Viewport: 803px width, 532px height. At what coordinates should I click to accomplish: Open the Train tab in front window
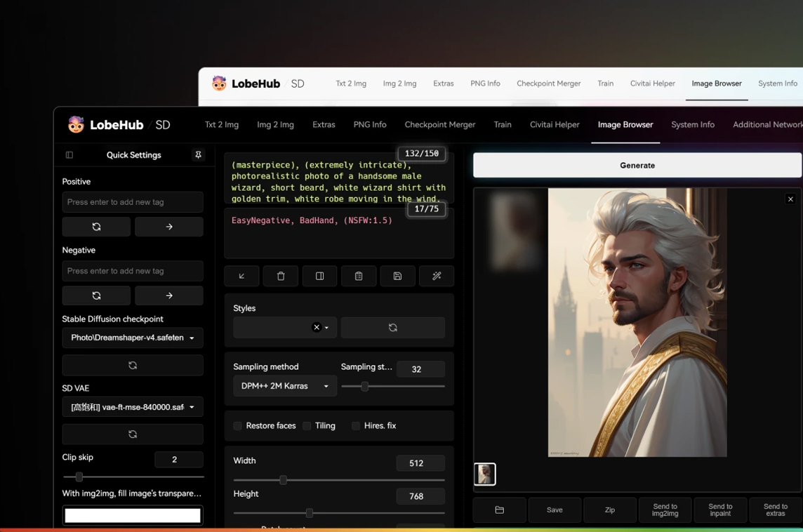pyautogui.click(x=503, y=124)
